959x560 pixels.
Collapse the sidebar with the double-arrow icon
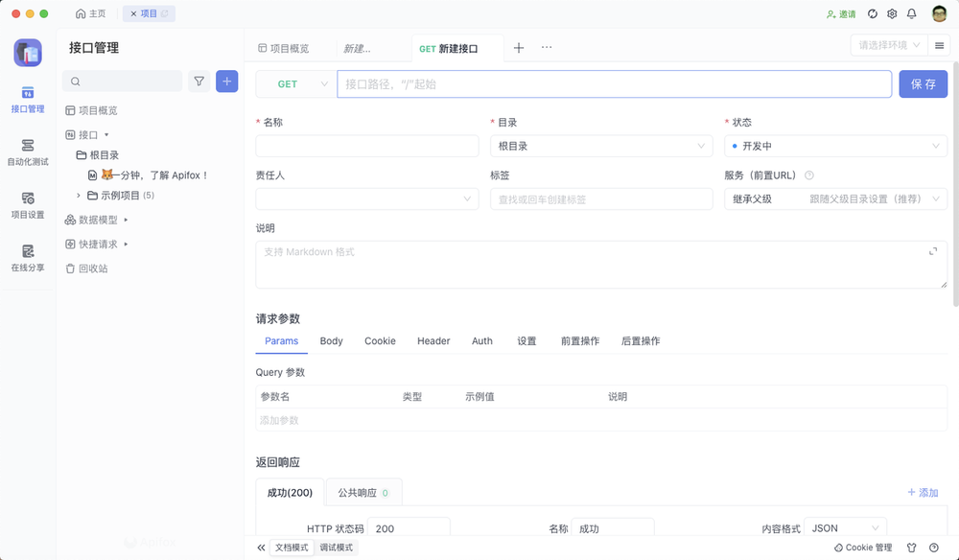tap(260, 547)
